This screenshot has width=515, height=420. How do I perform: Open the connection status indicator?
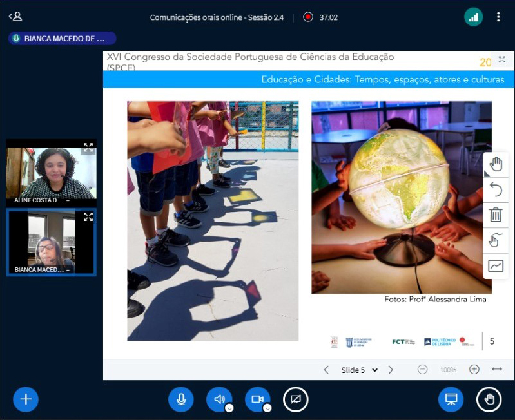coord(474,17)
